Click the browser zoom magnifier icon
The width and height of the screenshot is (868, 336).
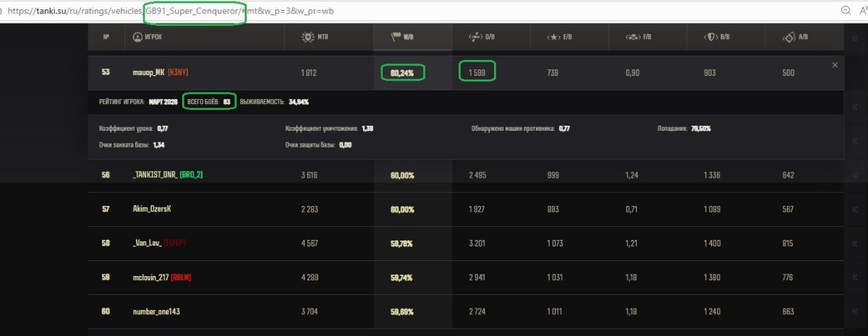tap(846, 11)
